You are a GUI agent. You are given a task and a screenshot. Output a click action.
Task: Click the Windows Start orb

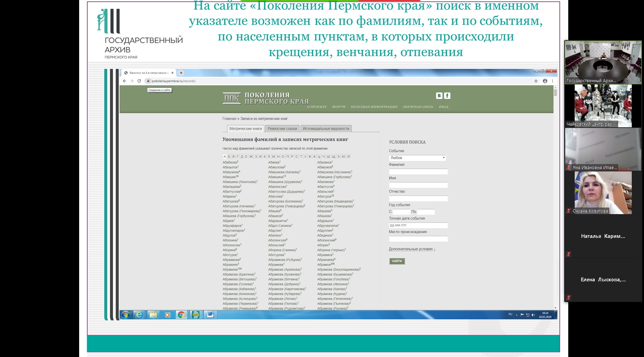(125, 315)
